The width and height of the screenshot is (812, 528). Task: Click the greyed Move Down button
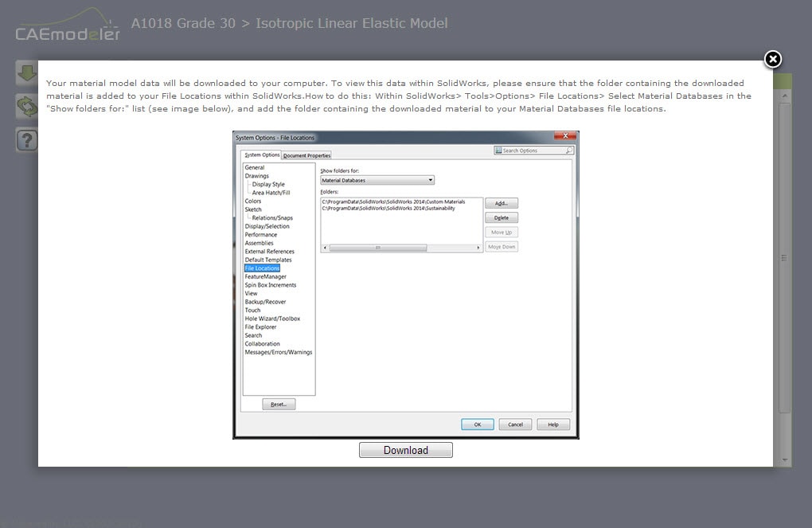(x=502, y=247)
